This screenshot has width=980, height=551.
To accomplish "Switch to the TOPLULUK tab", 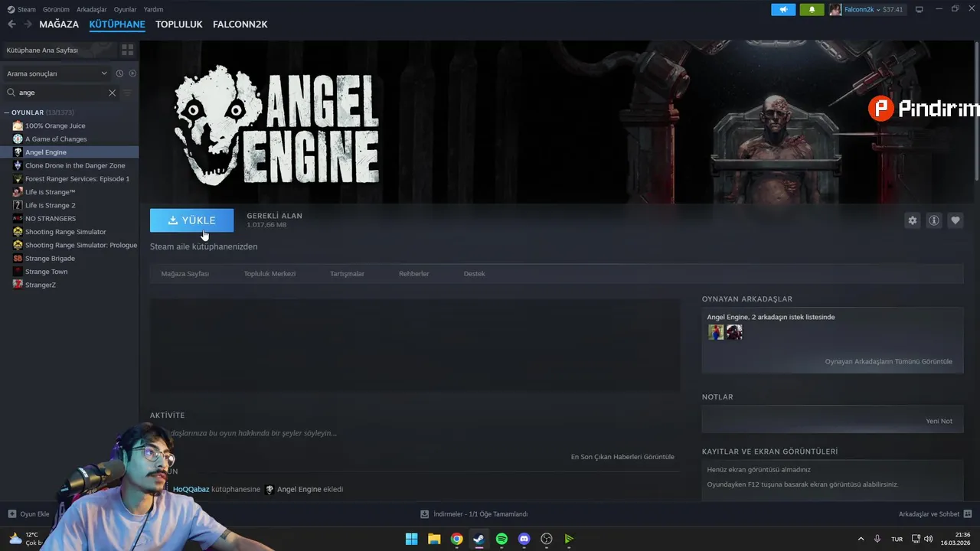I will pos(179,24).
